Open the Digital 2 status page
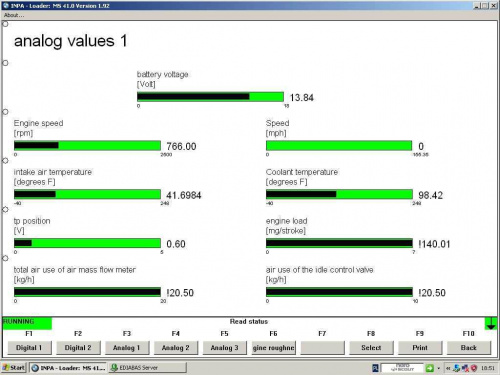Viewport: 500px width, 375px height. click(x=78, y=348)
